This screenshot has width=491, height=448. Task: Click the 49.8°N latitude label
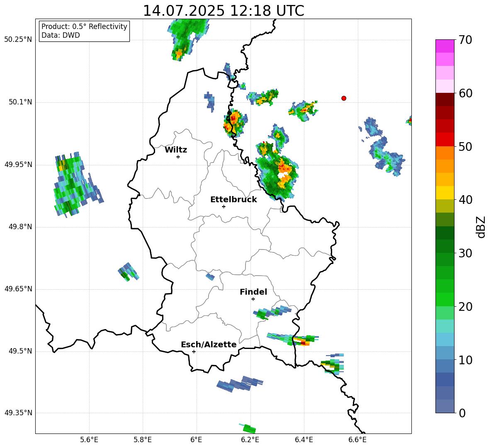click(20, 227)
